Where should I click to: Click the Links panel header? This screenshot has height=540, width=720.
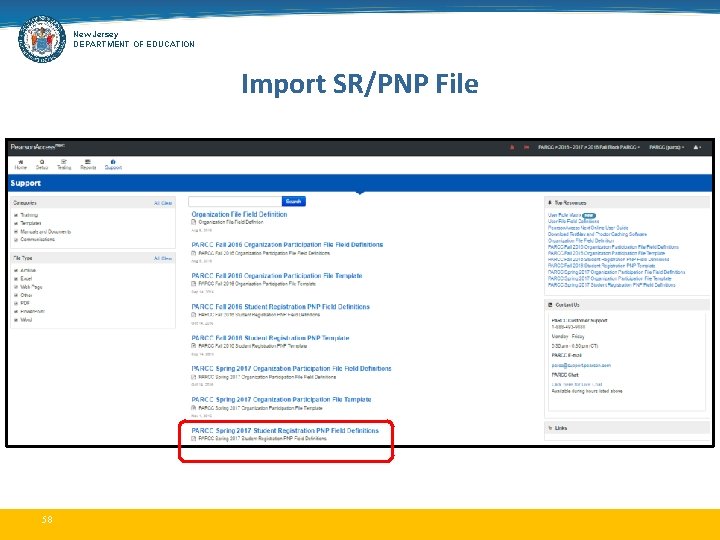pyautogui.click(x=627, y=428)
